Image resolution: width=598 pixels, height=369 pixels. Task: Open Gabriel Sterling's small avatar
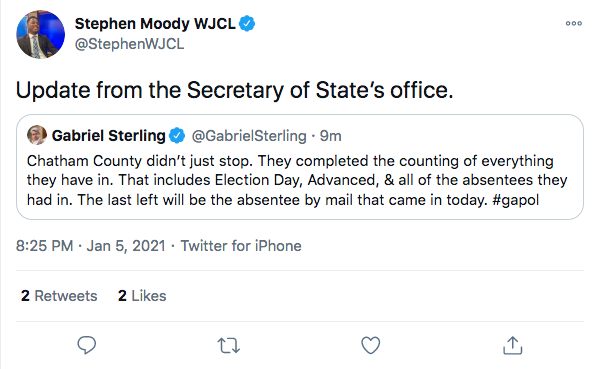(37, 135)
